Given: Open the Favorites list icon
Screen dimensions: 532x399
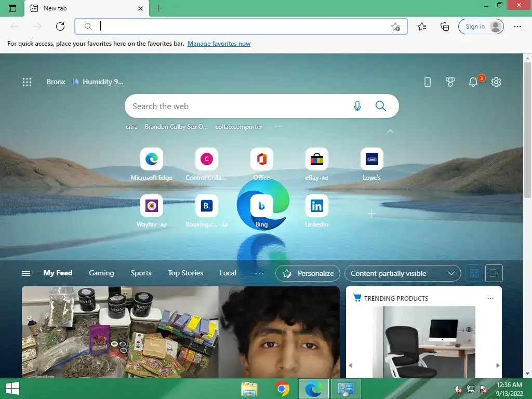Looking at the screenshot, I should click(x=422, y=26).
